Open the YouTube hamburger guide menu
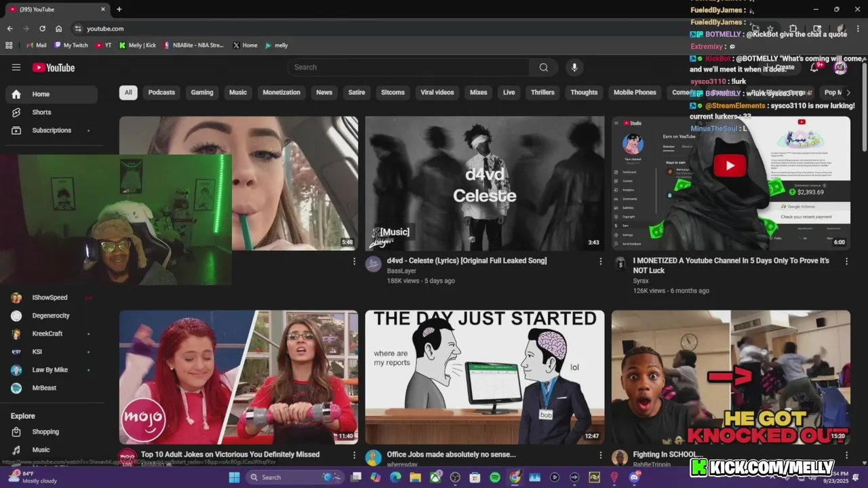The image size is (868, 488). click(16, 67)
